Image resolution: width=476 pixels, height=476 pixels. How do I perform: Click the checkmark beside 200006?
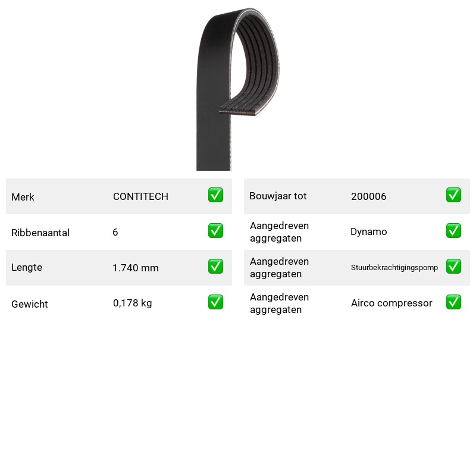coord(453,195)
